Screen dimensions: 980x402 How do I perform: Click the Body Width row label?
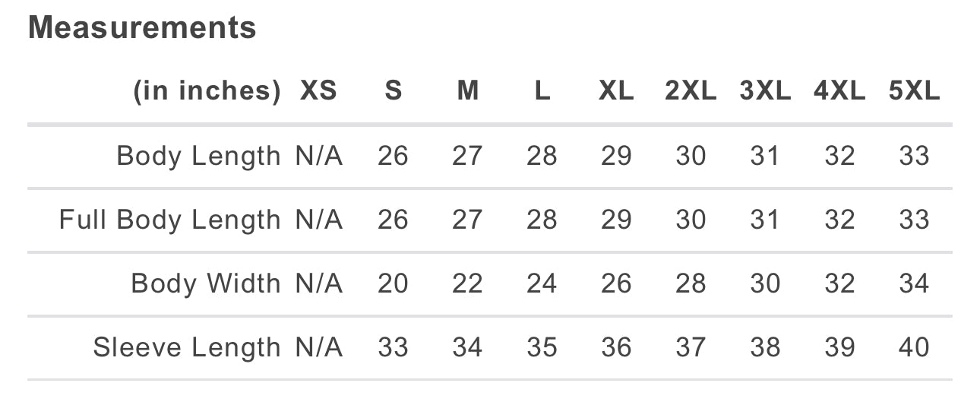coord(206,283)
